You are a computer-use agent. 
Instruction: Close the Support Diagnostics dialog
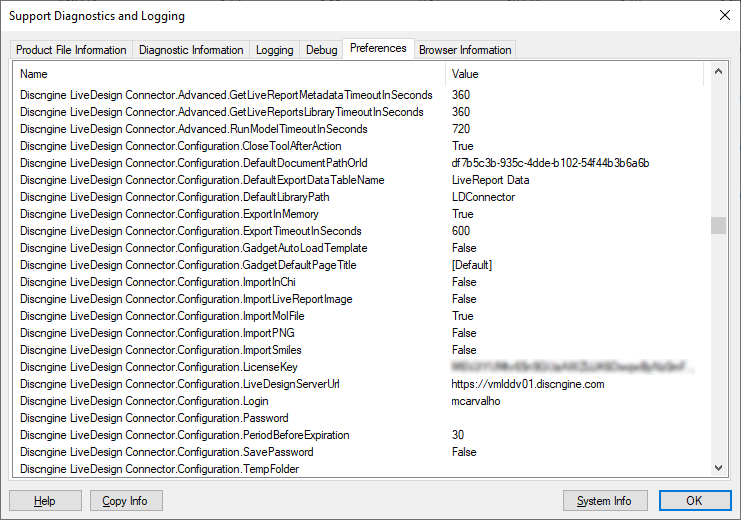click(x=724, y=15)
